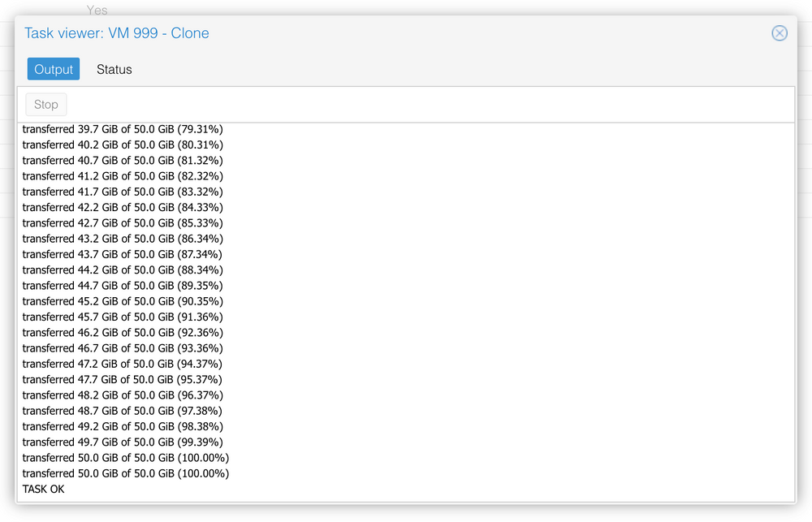Viewport: 812px width, 522px height.
Task: Click the 90.35% transfer log line
Action: [123, 301]
